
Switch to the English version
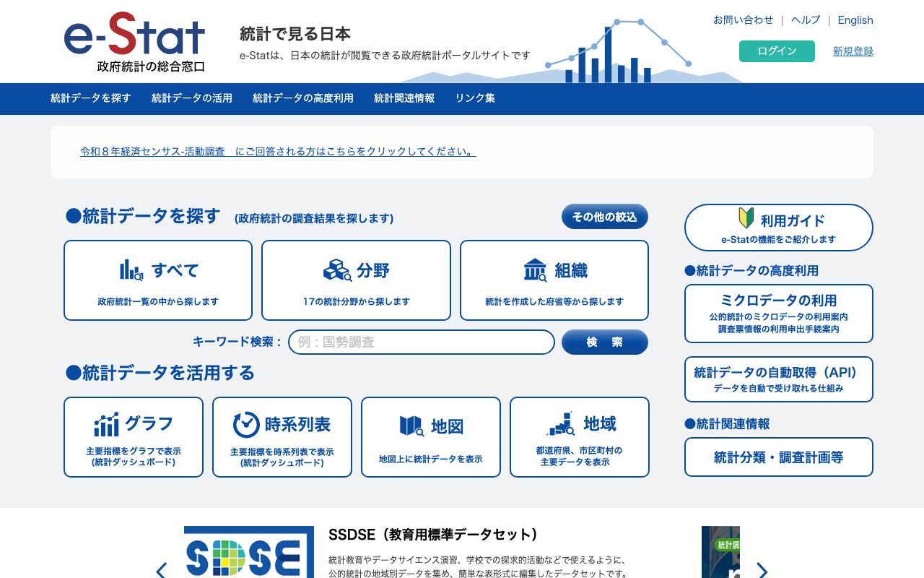[x=855, y=20]
